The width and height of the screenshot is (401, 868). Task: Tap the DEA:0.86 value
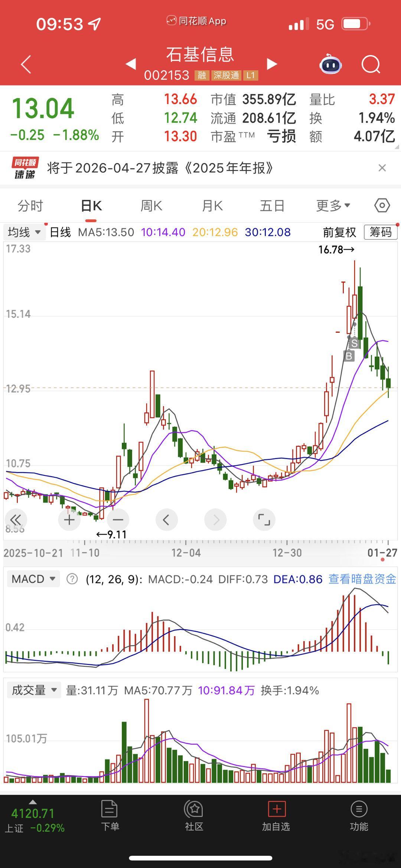click(298, 579)
